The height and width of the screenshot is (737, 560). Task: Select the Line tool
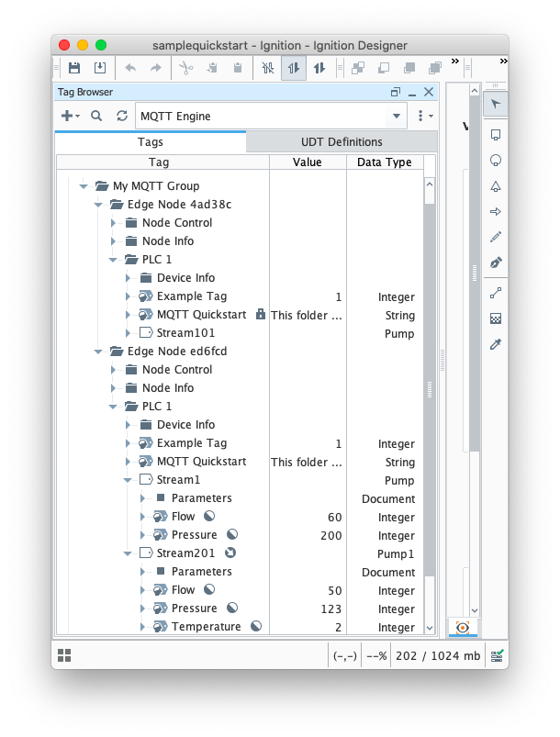(496, 293)
